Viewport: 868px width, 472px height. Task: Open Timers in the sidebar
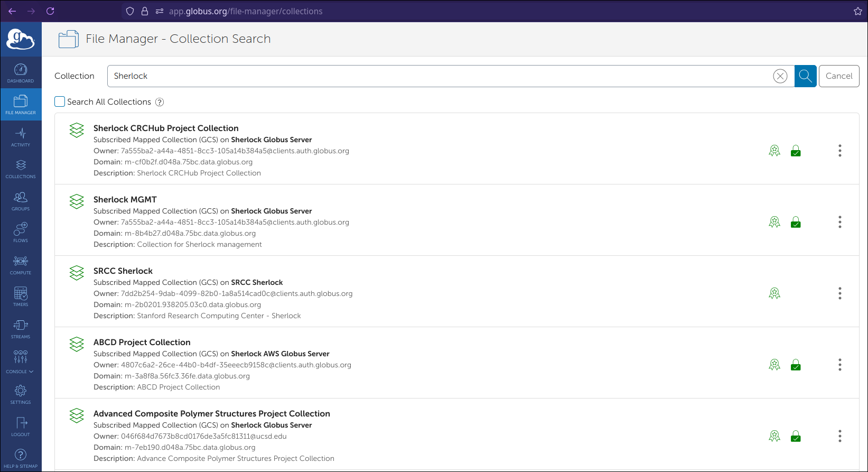point(21,297)
